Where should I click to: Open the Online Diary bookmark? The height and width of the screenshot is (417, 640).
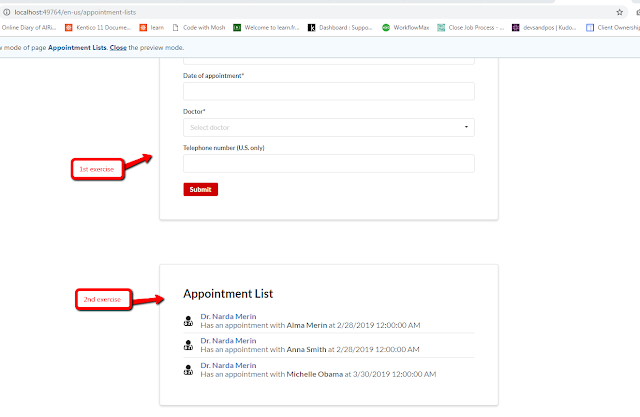pos(28,27)
